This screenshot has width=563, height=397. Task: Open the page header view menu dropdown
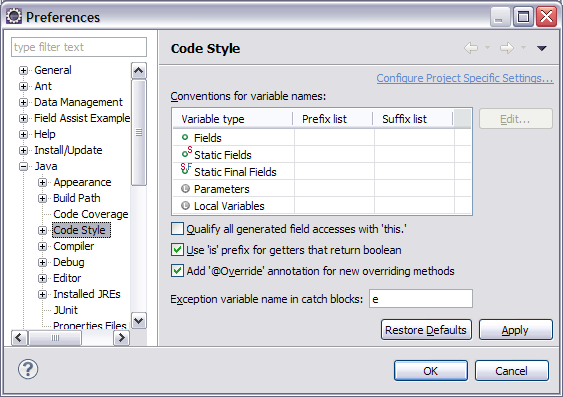[541, 48]
